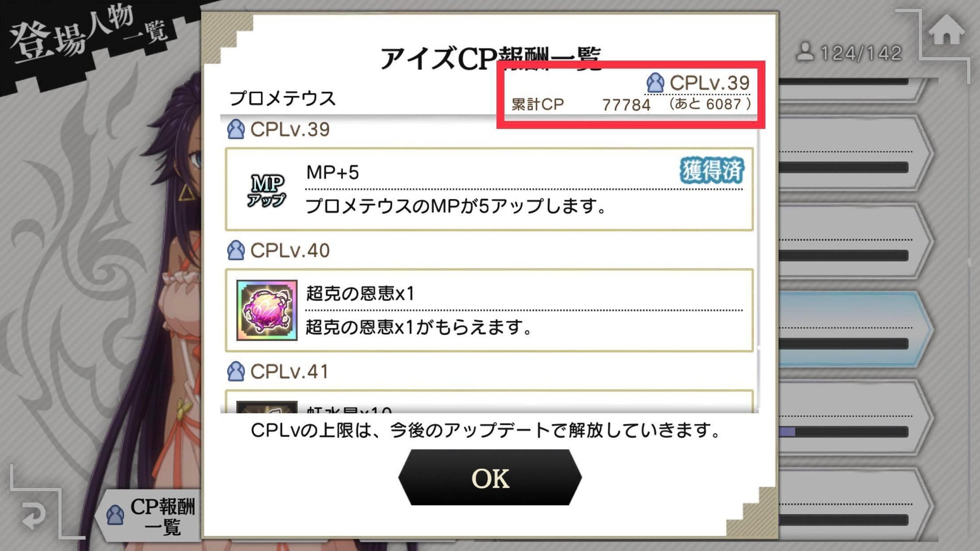Select the highlighted blue character entry

tap(855, 329)
